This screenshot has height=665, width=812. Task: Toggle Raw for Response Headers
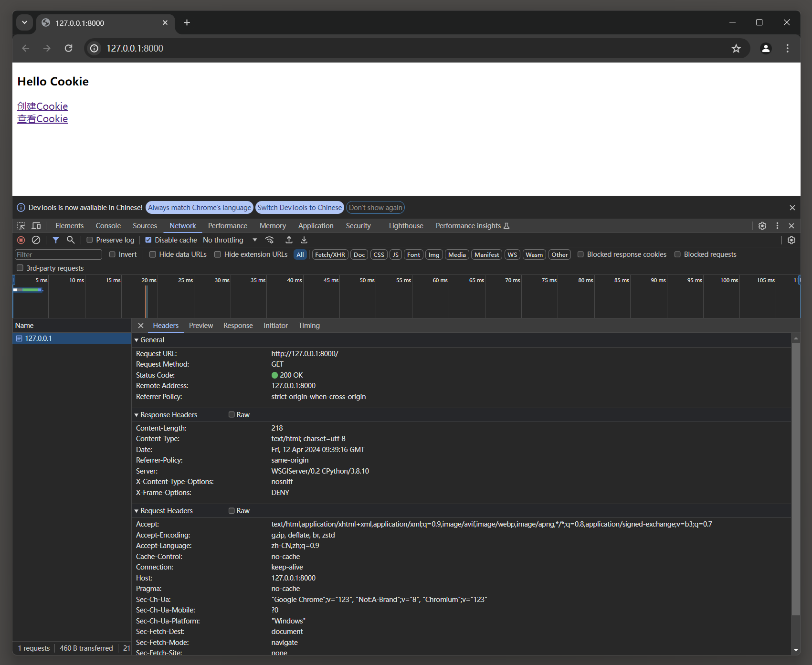point(232,414)
